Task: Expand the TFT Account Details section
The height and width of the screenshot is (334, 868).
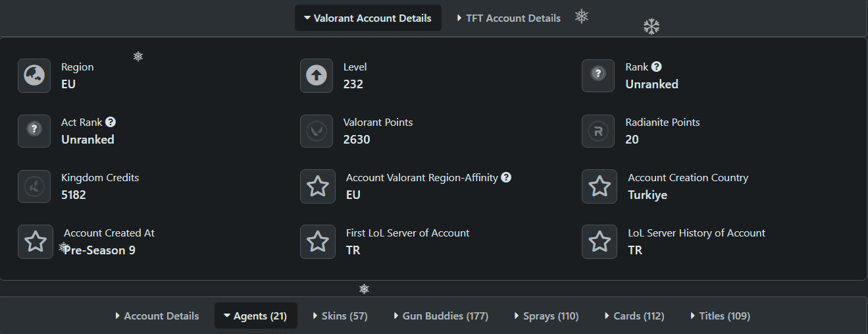Action: point(509,18)
